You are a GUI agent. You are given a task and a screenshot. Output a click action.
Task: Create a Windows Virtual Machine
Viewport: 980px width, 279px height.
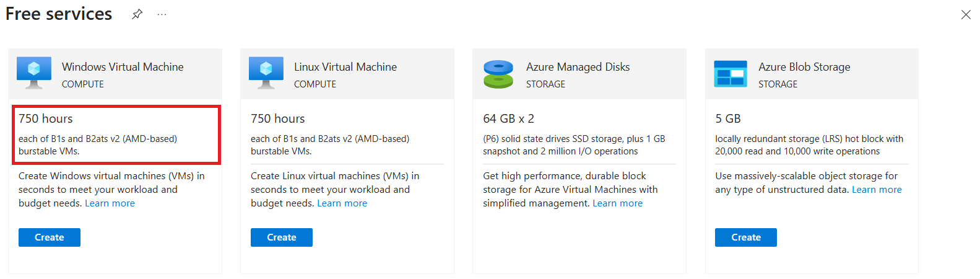pos(50,237)
